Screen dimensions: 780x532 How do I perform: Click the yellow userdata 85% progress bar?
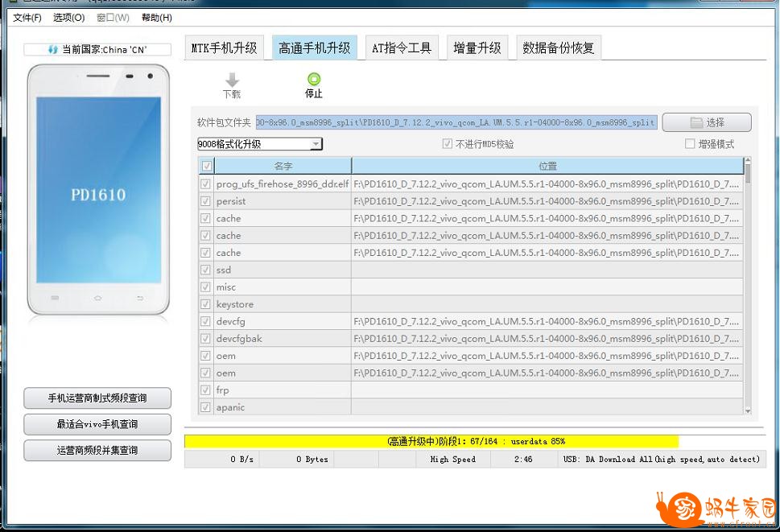click(431, 442)
